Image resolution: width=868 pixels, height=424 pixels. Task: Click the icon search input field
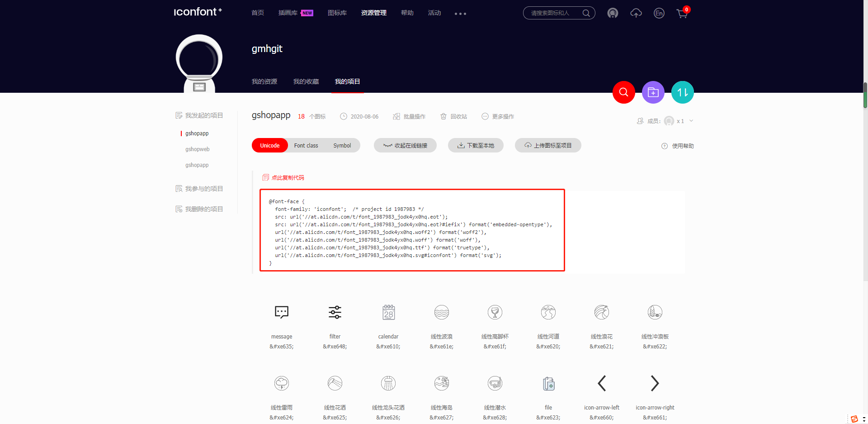point(554,13)
